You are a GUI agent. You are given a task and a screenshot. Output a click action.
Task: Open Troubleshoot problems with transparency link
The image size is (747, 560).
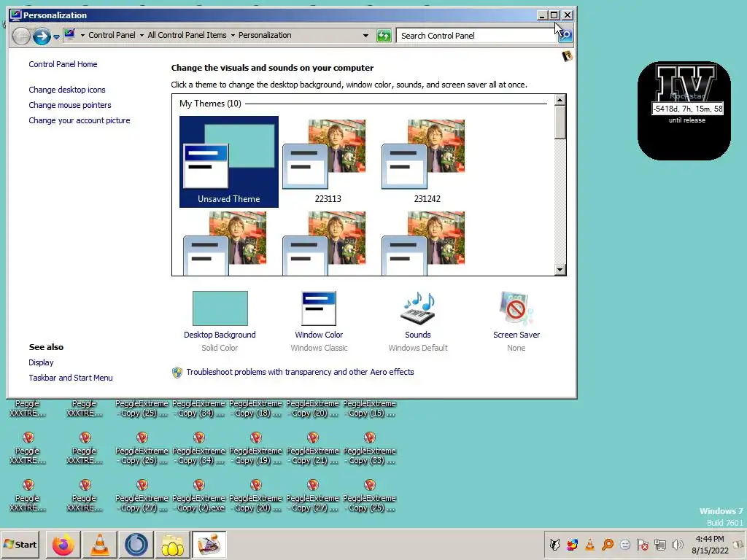[x=300, y=372]
